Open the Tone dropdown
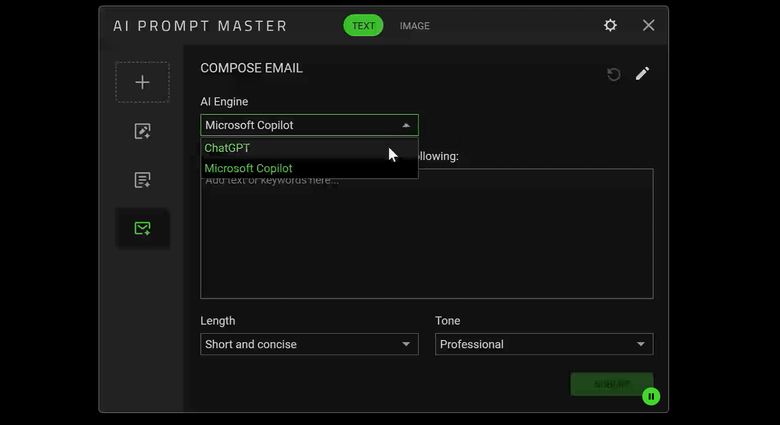The width and height of the screenshot is (780, 425). (x=544, y=344)
